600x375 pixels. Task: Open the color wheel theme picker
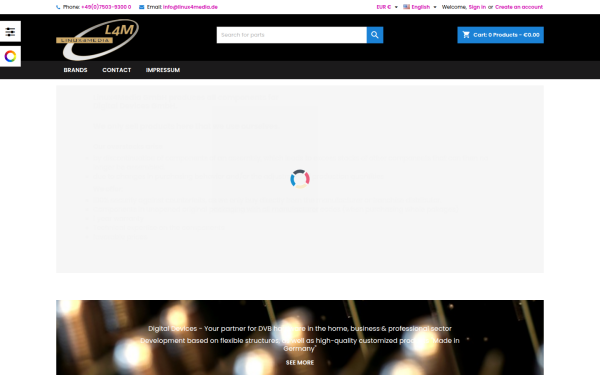[10, 56]
